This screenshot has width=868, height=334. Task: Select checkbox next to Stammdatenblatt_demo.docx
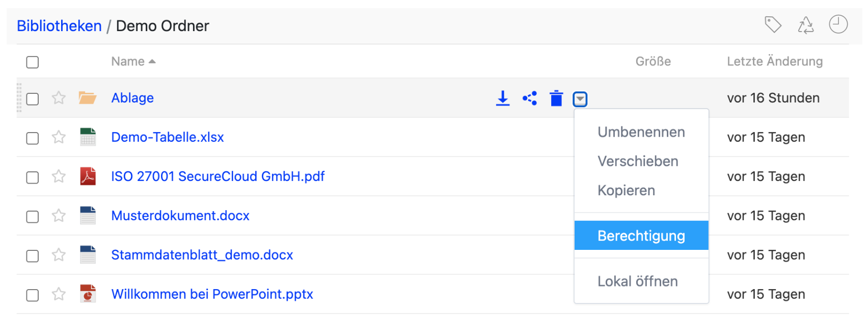tap(33, 255)
